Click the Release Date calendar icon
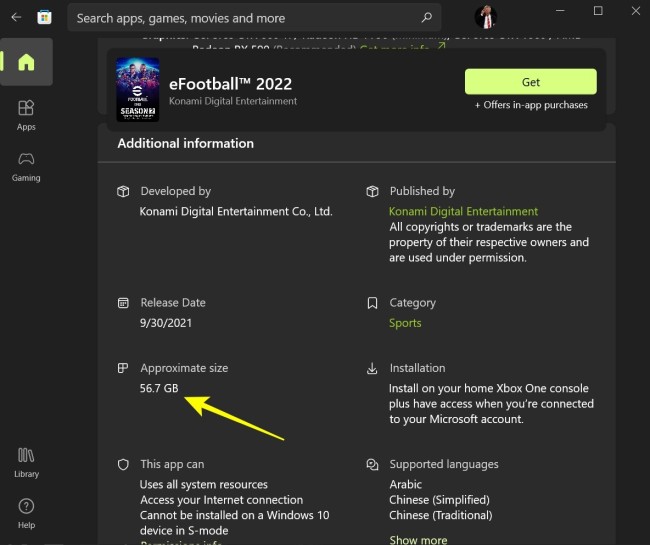Image resolution: width=650 pixels, height=545 pixels. pyautogui.click(x=123, y=303)
